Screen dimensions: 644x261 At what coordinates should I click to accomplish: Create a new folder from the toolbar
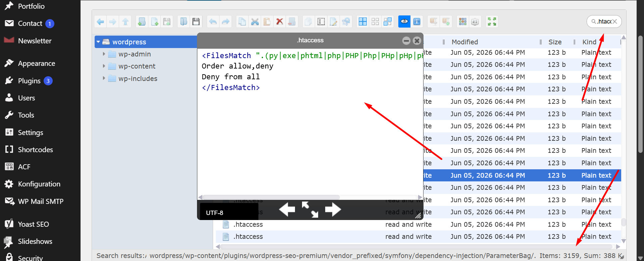tap(142, 22)
